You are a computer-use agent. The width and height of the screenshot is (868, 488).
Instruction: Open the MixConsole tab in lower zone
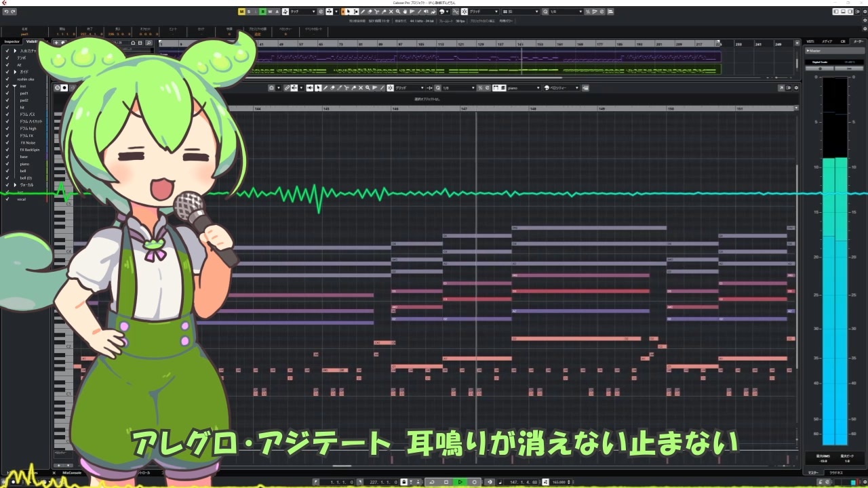pos(71,472)
